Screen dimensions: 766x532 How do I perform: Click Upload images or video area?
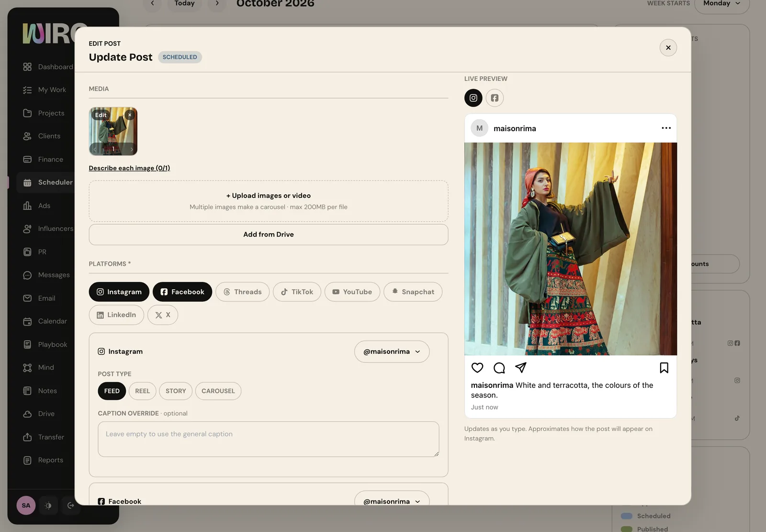pyautogui.click(x=269, y=201)
